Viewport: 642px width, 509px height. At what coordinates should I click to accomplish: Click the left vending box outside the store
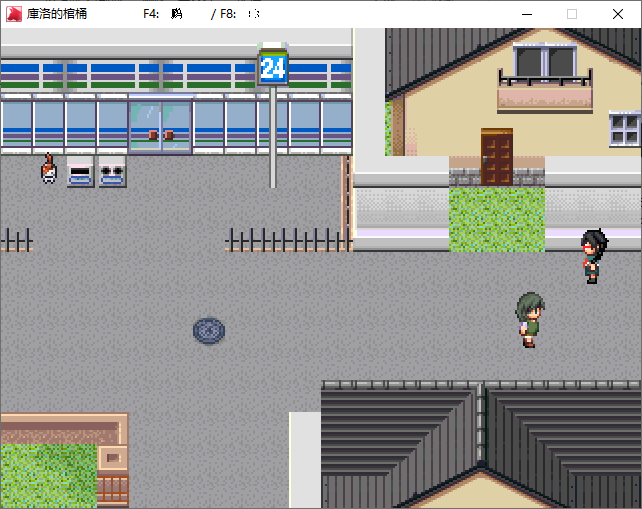pyautogui.click(x=80, y=171)
